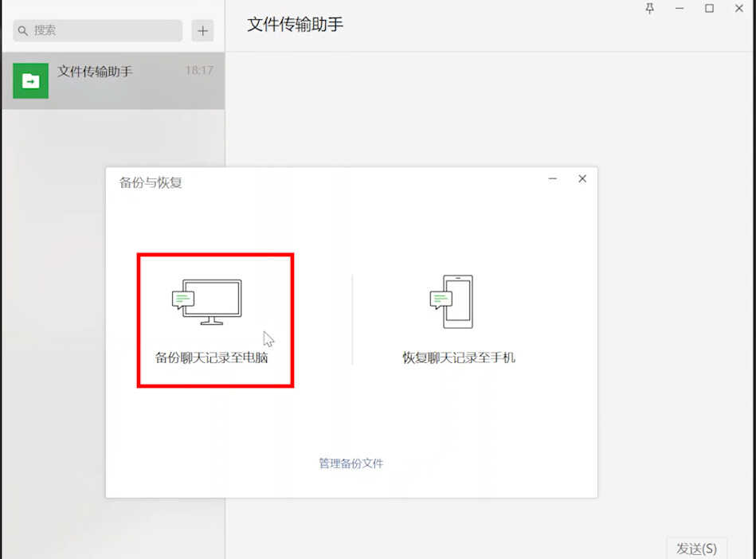Click the 备份与恢复 dialog title bar
756x559 pixels.
click(319, 182)
